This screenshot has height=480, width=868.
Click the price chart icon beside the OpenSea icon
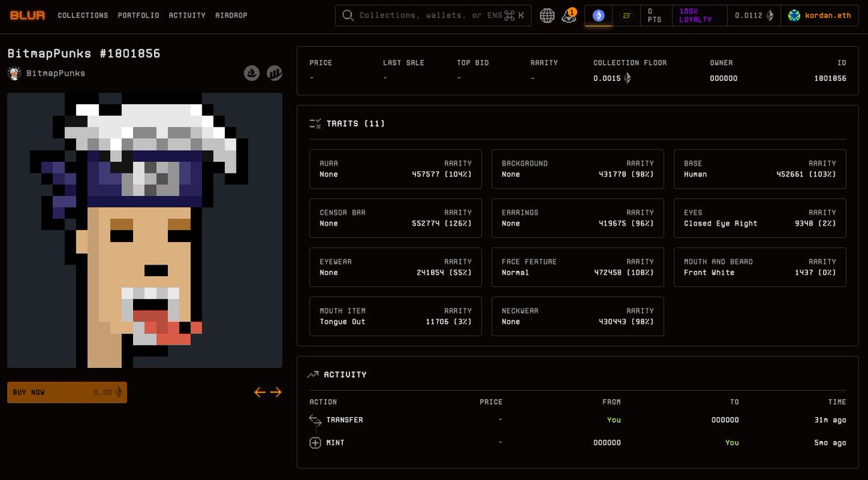tap(275, 72)
